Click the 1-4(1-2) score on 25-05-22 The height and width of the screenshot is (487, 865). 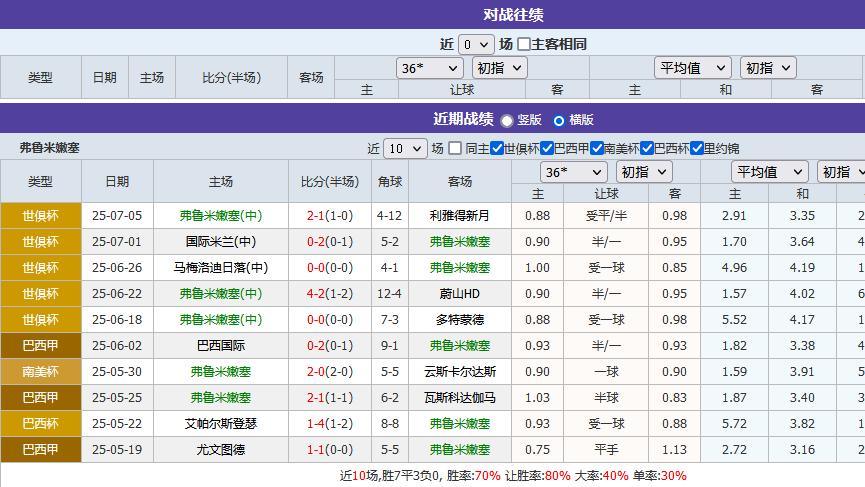pyautogui.click(x=330, y=423)
